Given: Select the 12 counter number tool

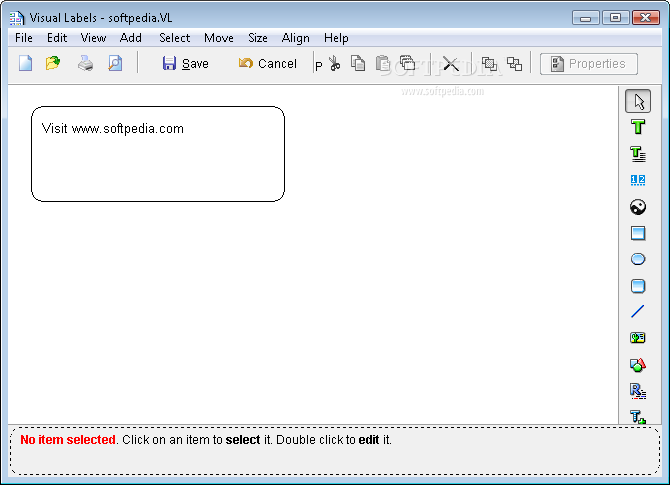Looking at the screenshot, I should click(638, 180).
